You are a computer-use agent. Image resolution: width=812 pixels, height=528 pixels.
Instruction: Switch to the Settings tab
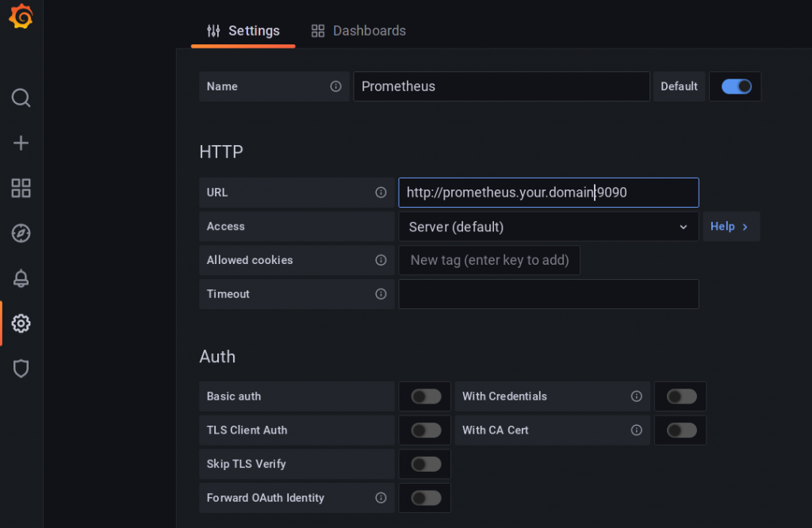(243, 31)
